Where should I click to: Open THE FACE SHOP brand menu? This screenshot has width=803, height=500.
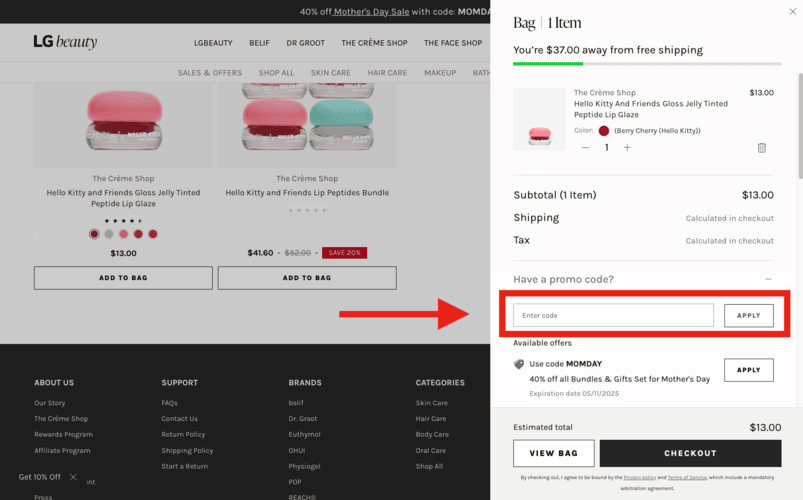[x=453, y=43]
